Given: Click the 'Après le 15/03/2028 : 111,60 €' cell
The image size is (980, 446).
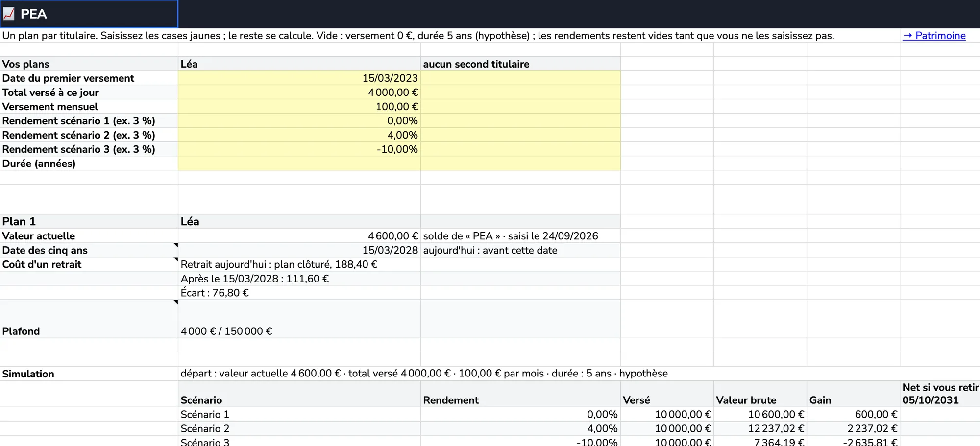Looking at the screenshot, I should pyautogui.click(x=299, y=279).
